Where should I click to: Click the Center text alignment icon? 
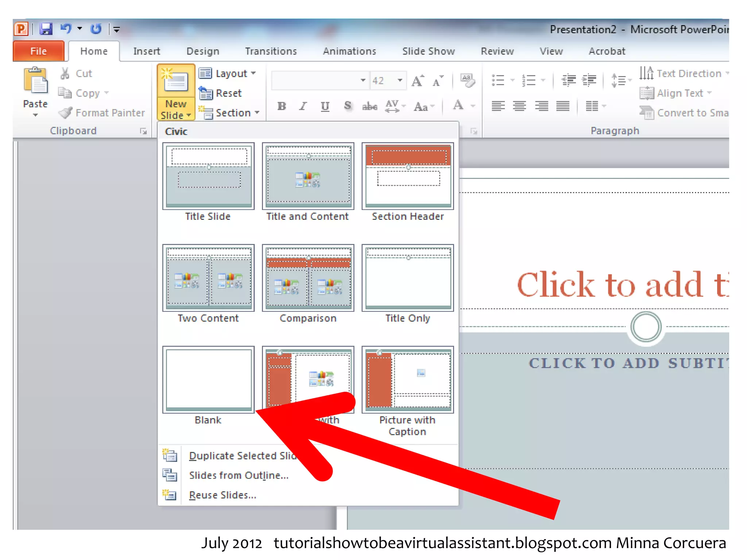click(519, 106)
